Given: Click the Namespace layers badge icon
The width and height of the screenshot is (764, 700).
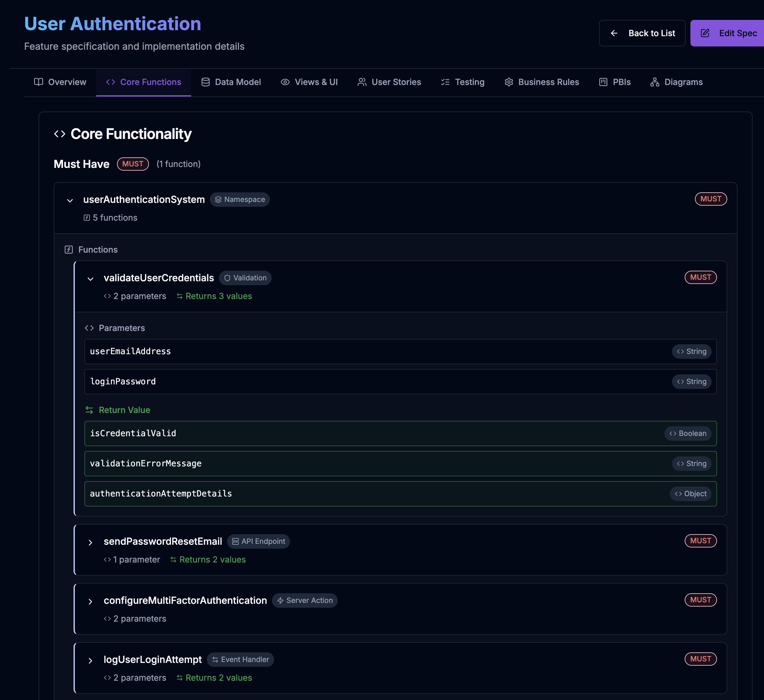Looking at the screenshot, I should 218,199.
